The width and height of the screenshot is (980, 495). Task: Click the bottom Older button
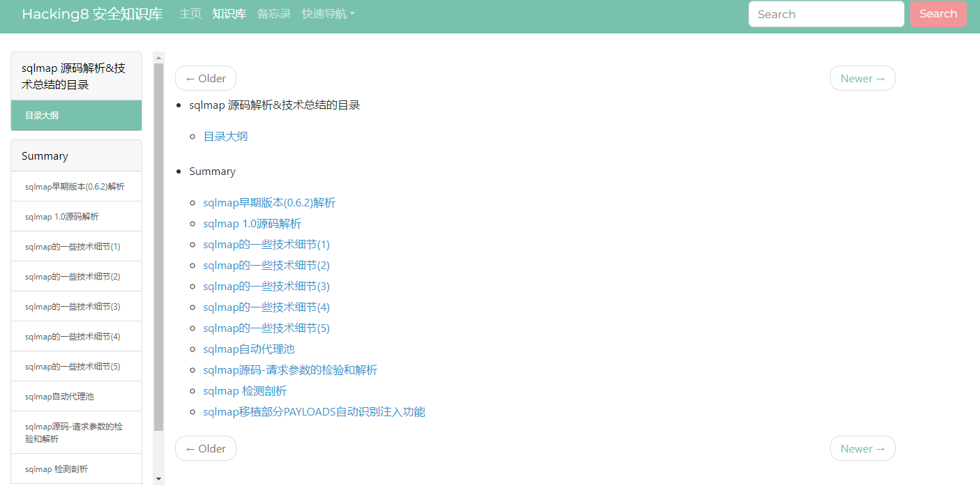coord(206,448)
